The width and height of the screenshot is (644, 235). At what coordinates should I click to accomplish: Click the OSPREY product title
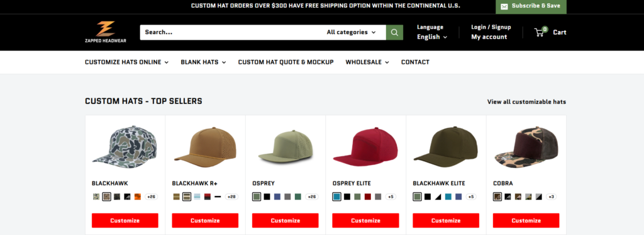pyautogui.click(x=264, y=183)
